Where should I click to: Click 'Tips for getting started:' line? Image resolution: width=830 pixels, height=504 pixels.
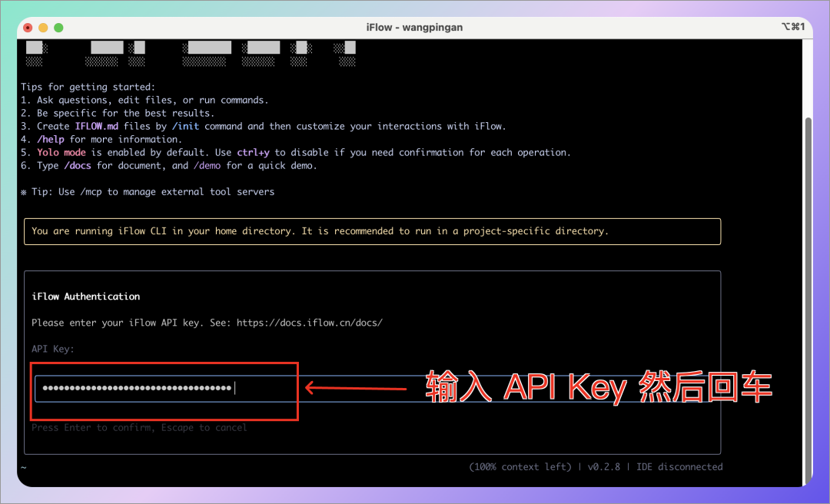(88, 87)
